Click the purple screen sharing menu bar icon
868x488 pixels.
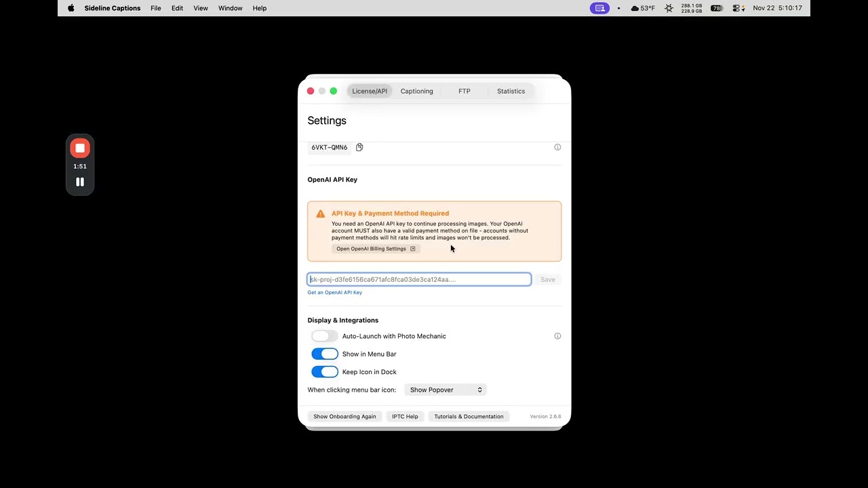click(x=599, y=8)
